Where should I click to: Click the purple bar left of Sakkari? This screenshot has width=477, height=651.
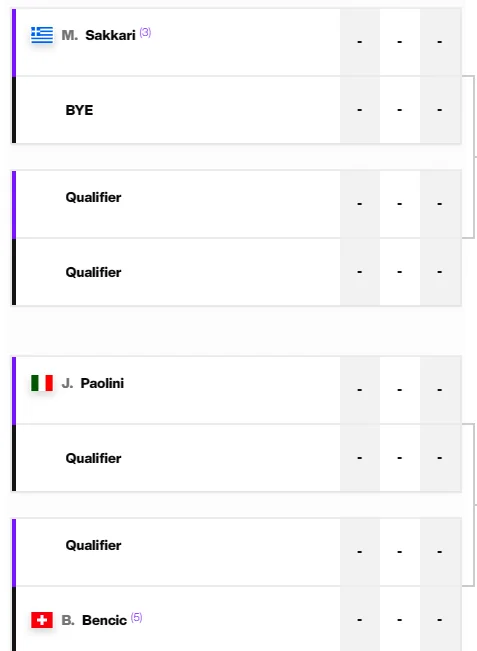(x=14, y=43)
